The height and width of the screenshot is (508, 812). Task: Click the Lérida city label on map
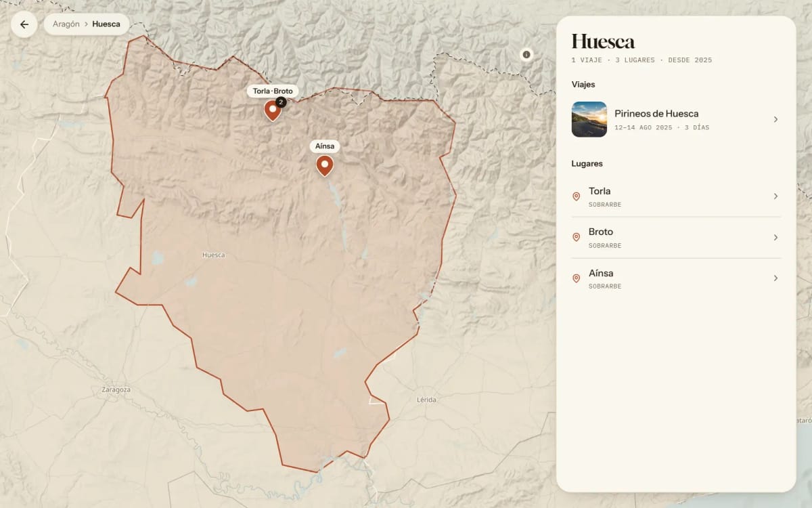point(426,400)
